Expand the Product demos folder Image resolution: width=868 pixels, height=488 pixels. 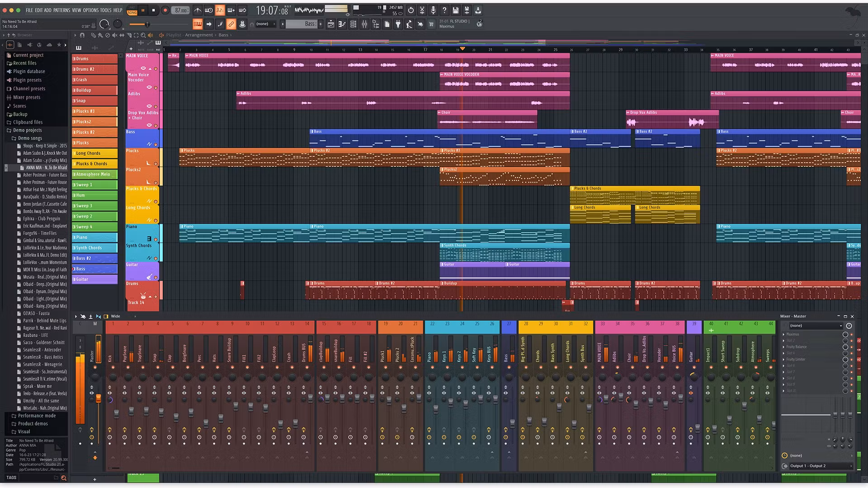[x=33, y=424]
